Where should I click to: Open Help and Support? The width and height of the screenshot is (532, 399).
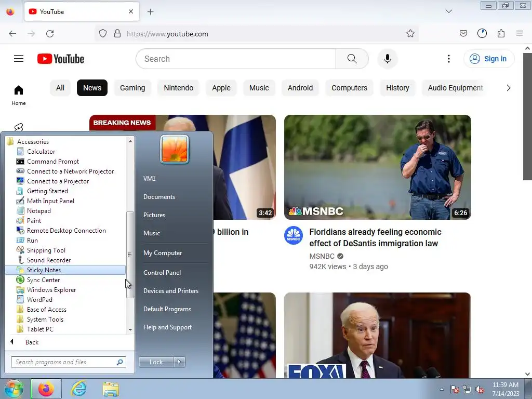point(167,327)
